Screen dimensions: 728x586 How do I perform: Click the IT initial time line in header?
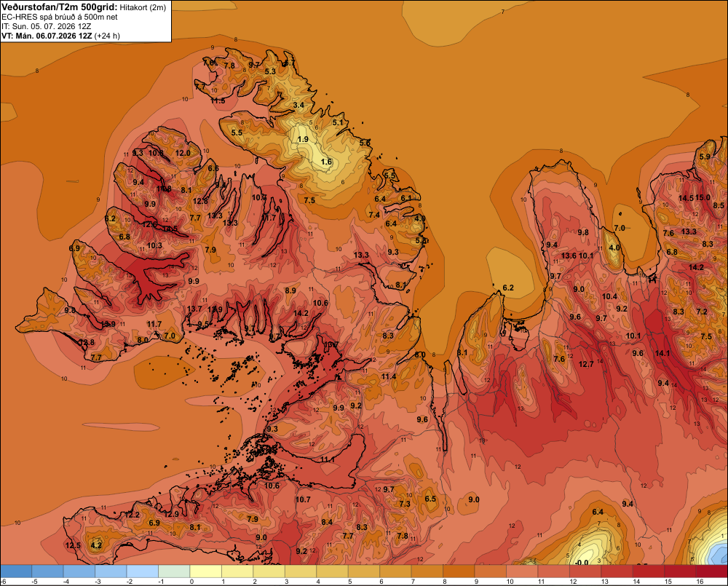(47, 26)
